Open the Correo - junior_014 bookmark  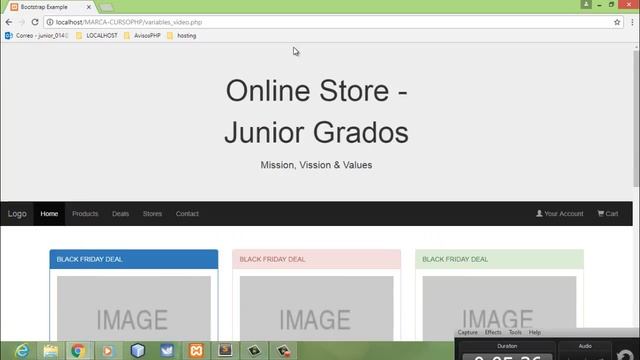point(37,36)
